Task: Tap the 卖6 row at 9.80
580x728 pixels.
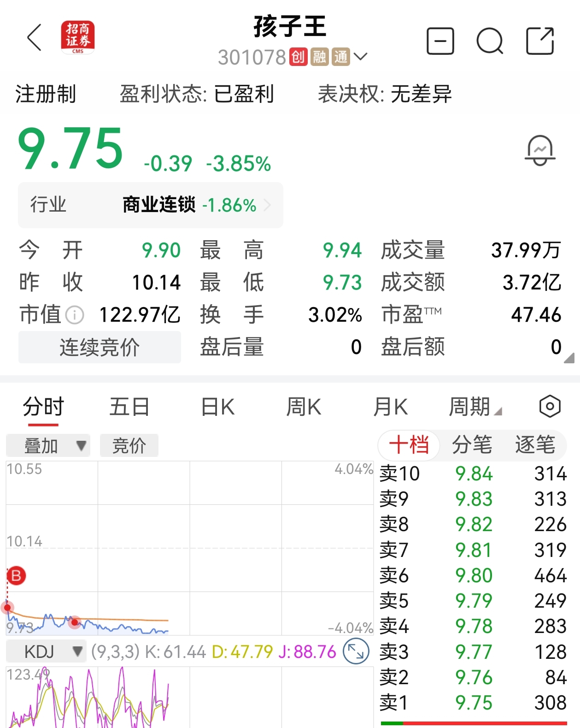Action: (x=473, y=575)
